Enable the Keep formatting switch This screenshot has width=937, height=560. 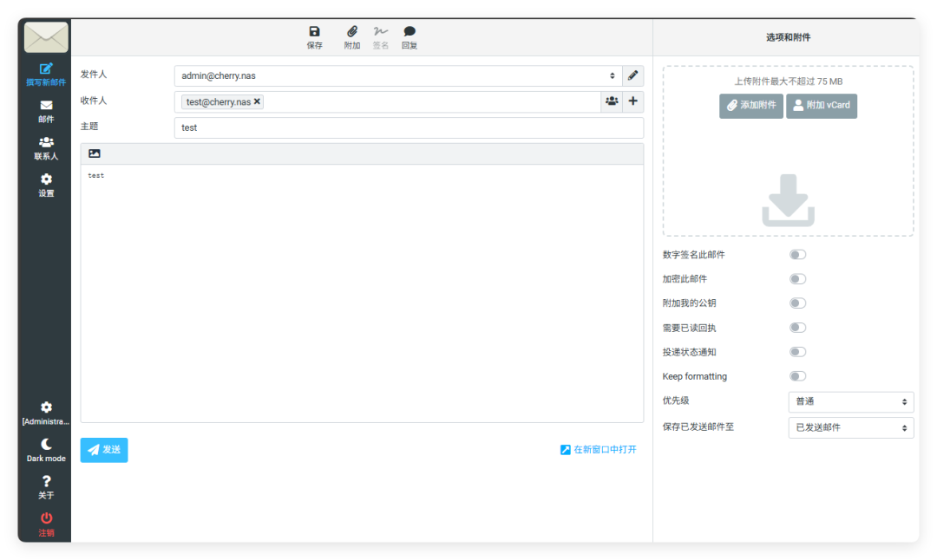click(798, 376)
